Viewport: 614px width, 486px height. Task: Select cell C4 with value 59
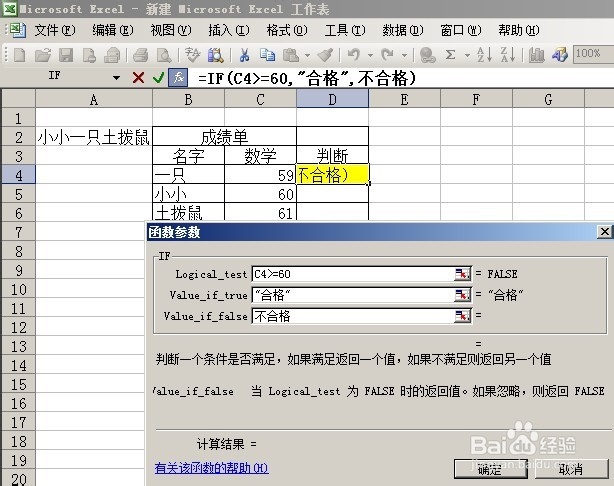pos(260,174)
